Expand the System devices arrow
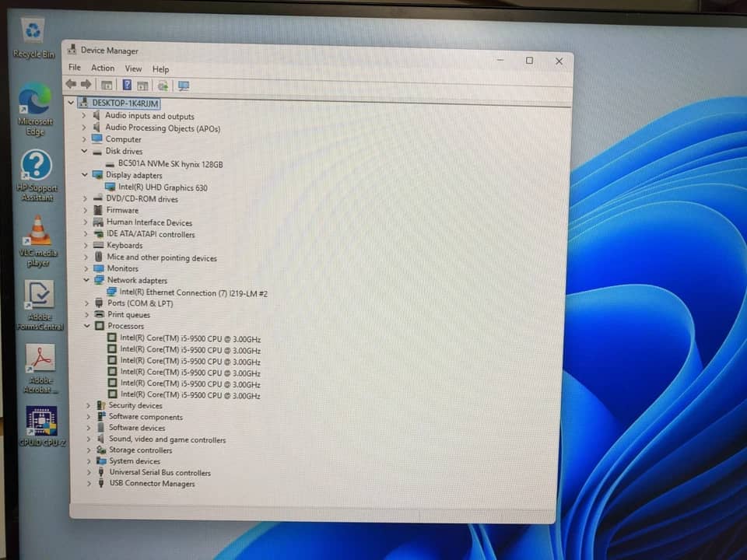Viewport: 747px width, 560px height. pos(89,460)
